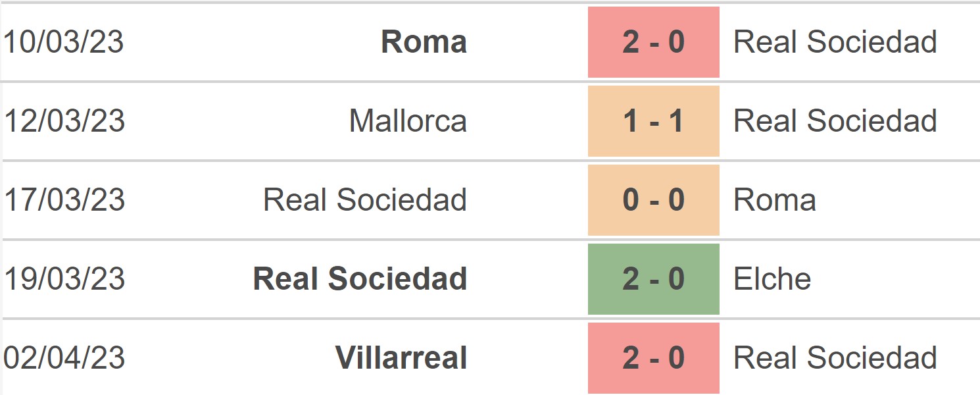980x395 pixels.
Task: Click Villarreal team name
Action: (401, 358)
